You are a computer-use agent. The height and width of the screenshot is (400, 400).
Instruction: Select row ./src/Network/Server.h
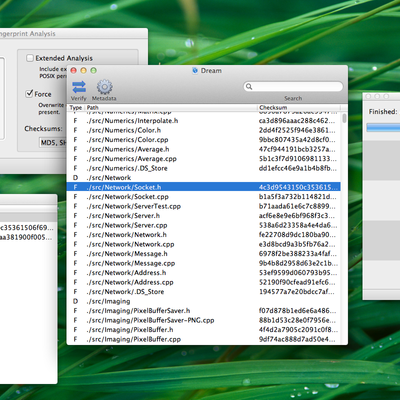point(203,216)
